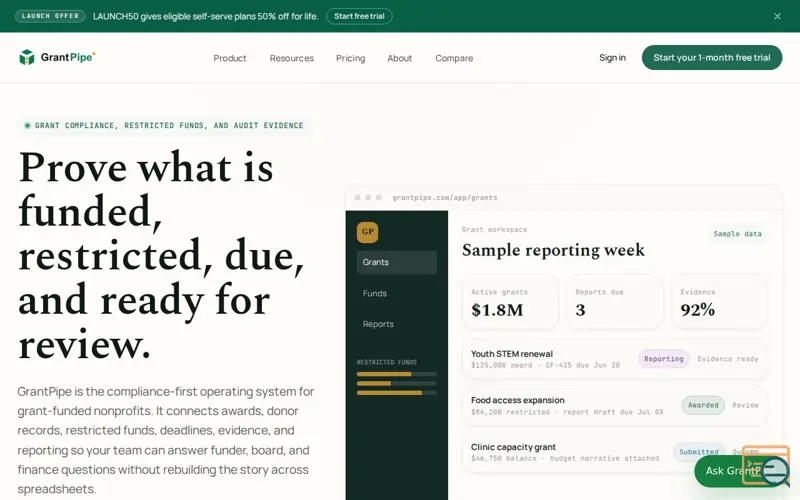This screenshot has height=500, width=800.
Task: Open the Compare menu item
Action: [x=454, y=58]
